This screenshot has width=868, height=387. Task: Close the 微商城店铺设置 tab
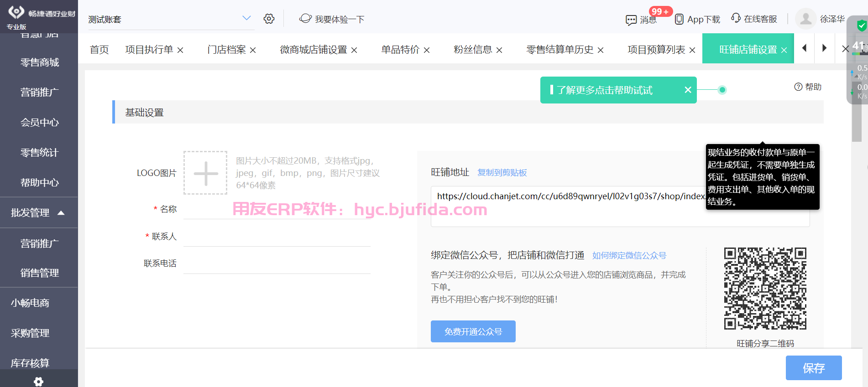[x=354, y=50]
